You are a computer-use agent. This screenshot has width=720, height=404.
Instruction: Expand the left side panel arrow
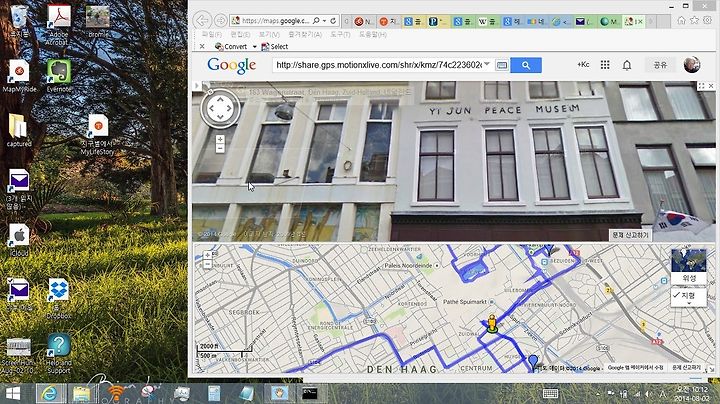(197, 86)
